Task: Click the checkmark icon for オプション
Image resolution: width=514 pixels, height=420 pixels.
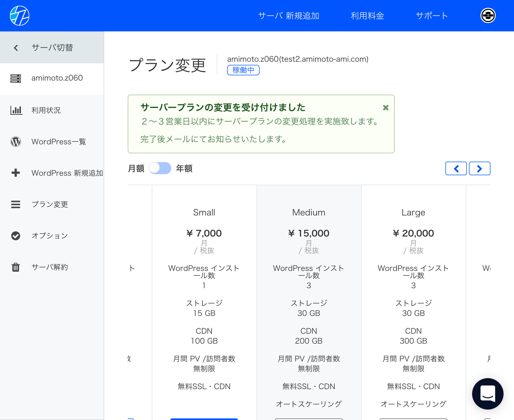Action: [16, 236]
